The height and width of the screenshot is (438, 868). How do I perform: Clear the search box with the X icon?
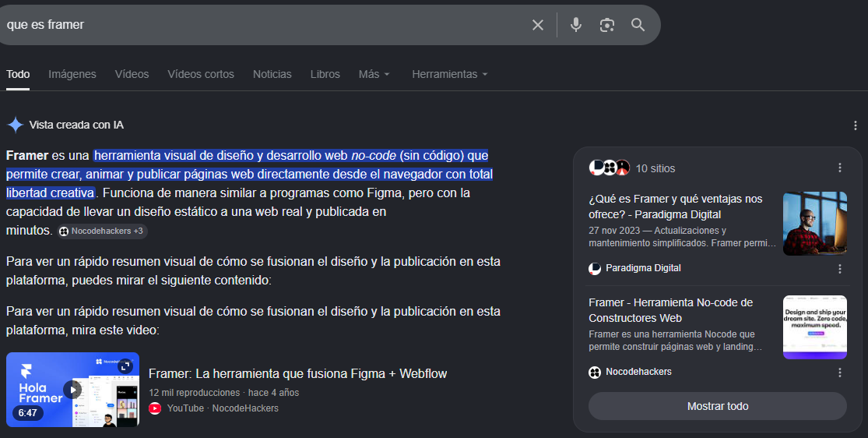pyautogui.click(x=537, y=25)
